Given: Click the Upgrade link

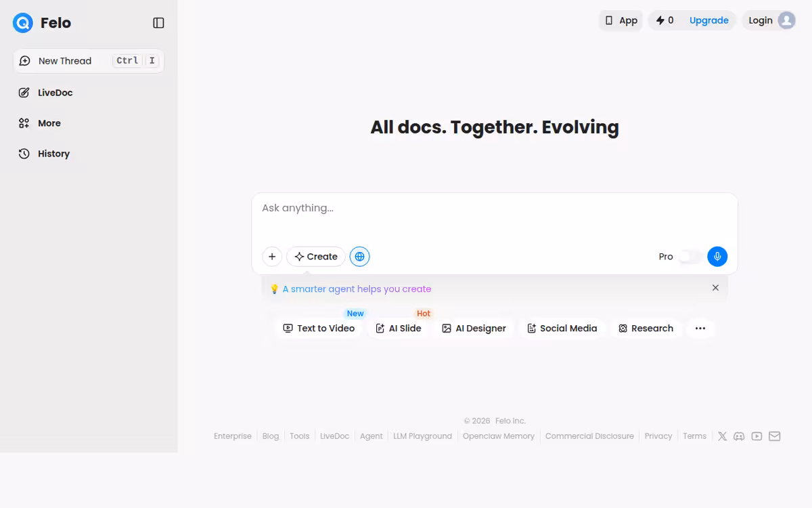Looking at the screenshot, I should (x=708, y=20).
